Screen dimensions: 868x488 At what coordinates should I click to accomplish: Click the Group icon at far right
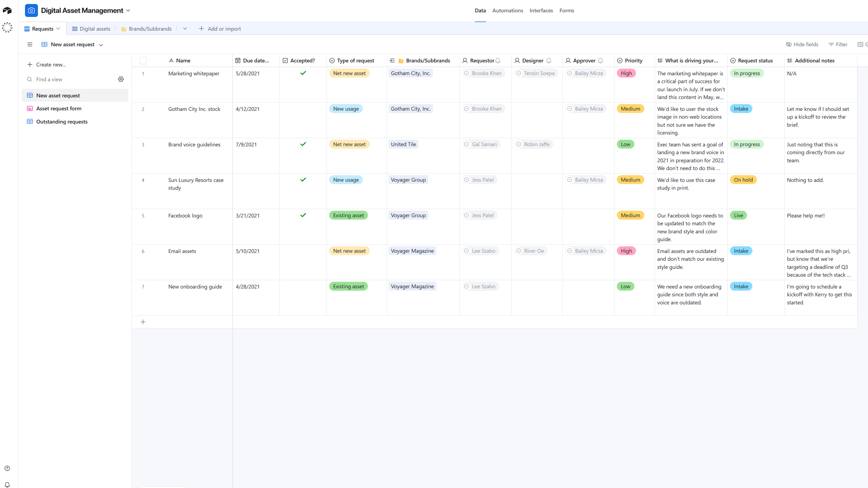point(860,44)
